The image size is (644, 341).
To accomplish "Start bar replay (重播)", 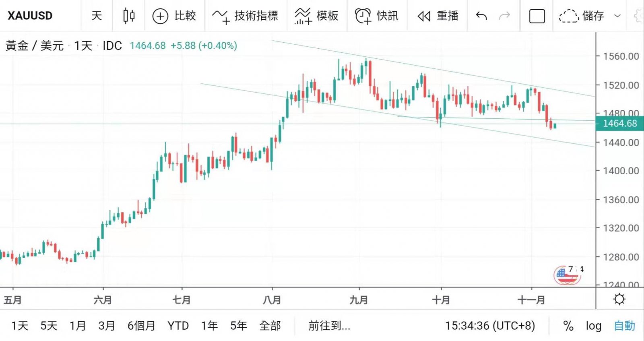I will coord(438,16).
